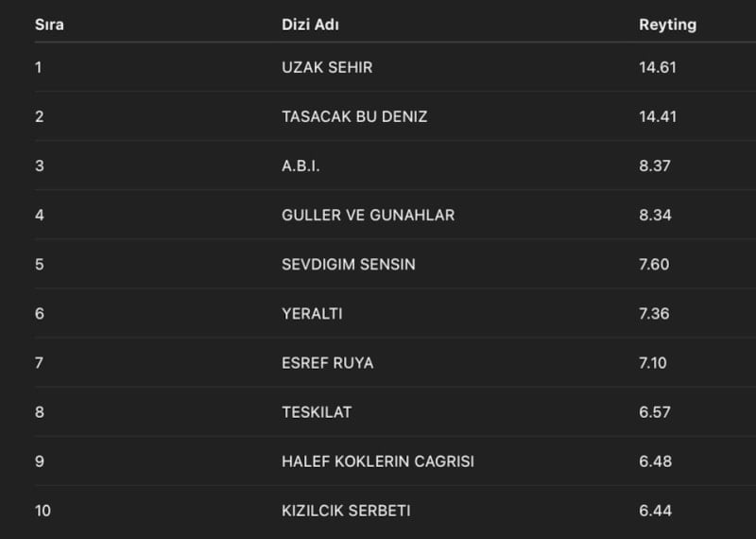This screenshot has height=539, width=756.
Task: Click the Sıra column header
Action: pyautogui.click(x=49, y=25)
